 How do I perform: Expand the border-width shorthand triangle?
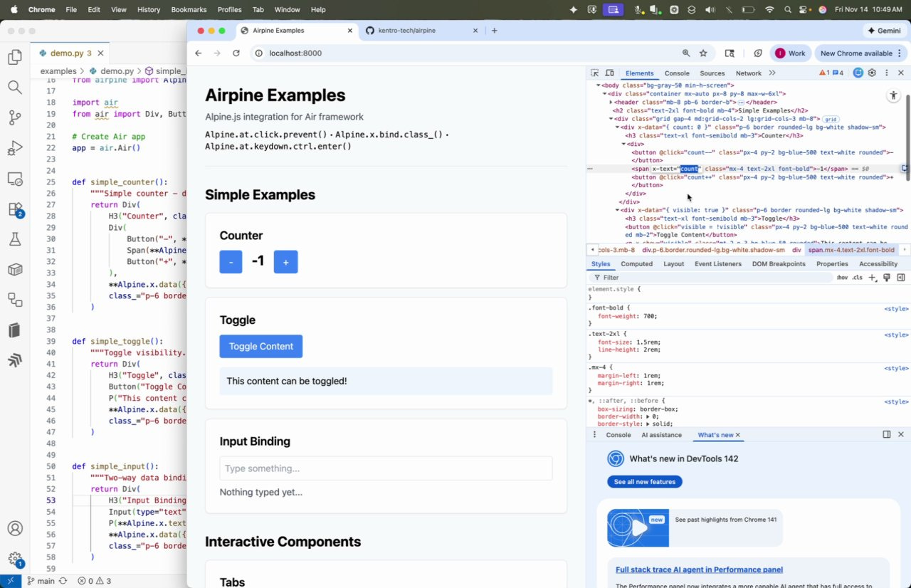click(x=647, y=416)
